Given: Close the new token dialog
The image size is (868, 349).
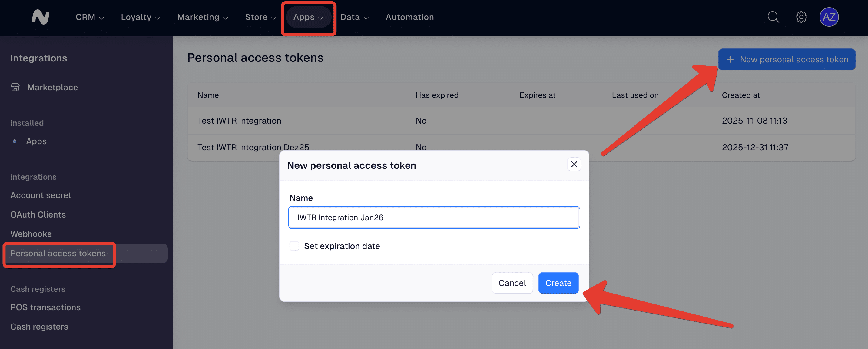Looking at the screenshot, I should [x=574, y=164].
